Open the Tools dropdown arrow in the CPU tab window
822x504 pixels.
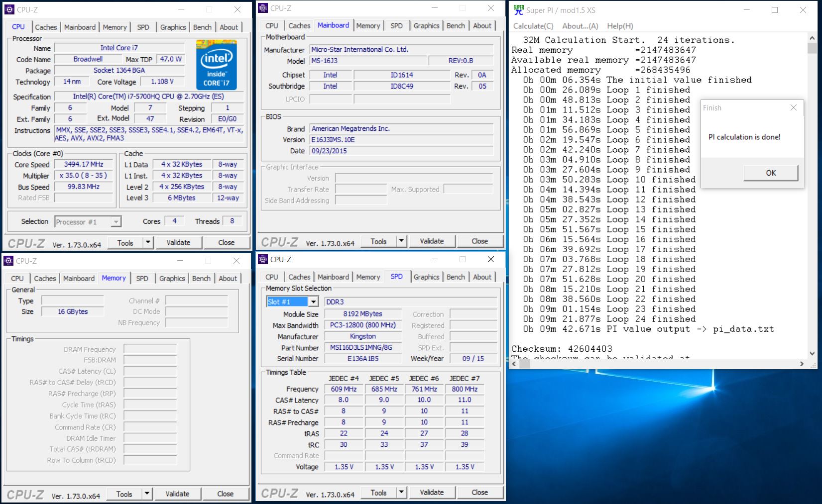[148, 243]
